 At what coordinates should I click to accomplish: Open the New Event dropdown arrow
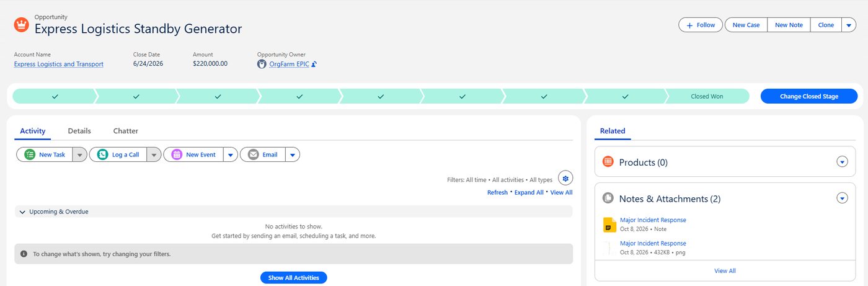[230, 154]
